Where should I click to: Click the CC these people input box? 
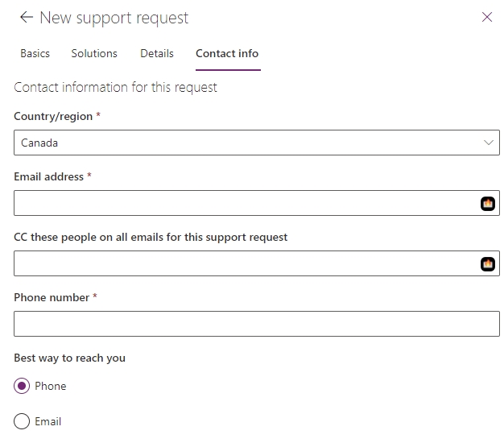click(x=242, y=263)
